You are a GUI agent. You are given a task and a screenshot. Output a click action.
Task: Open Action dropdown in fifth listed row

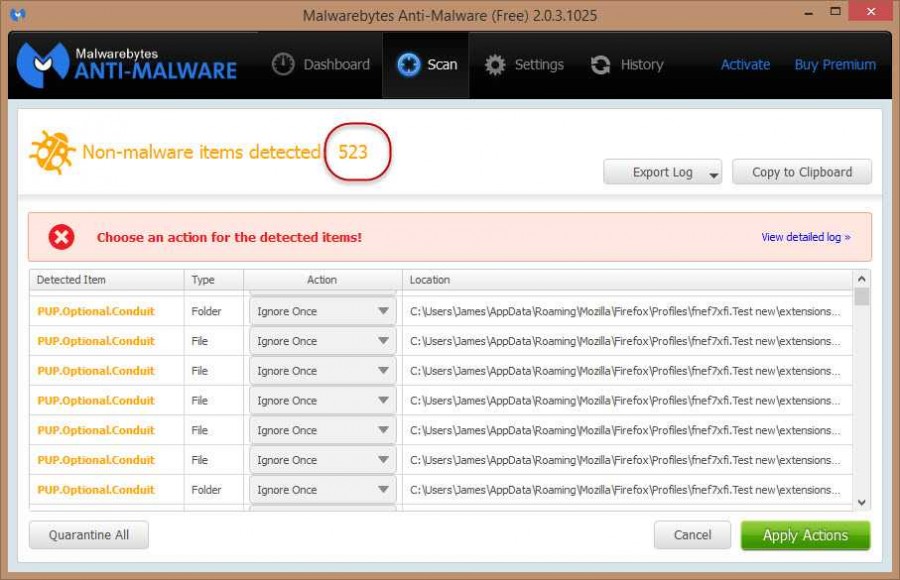[323, 430]
